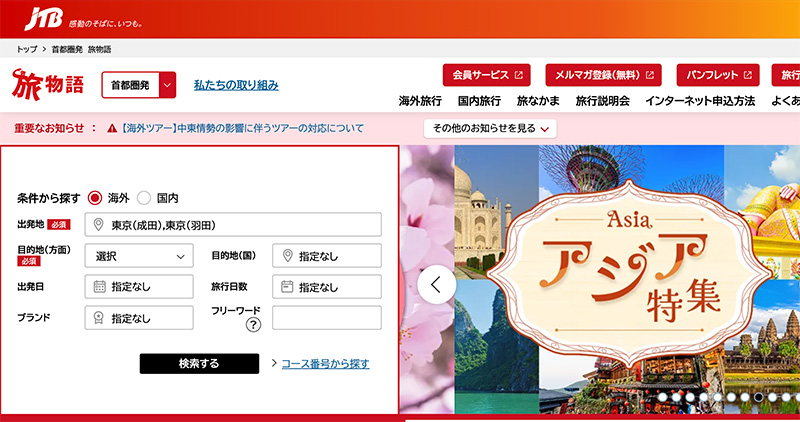Click the calendar icon in 出発日 field
The image size is (800, 422).
pyautogui.click(x=99, y=287)
